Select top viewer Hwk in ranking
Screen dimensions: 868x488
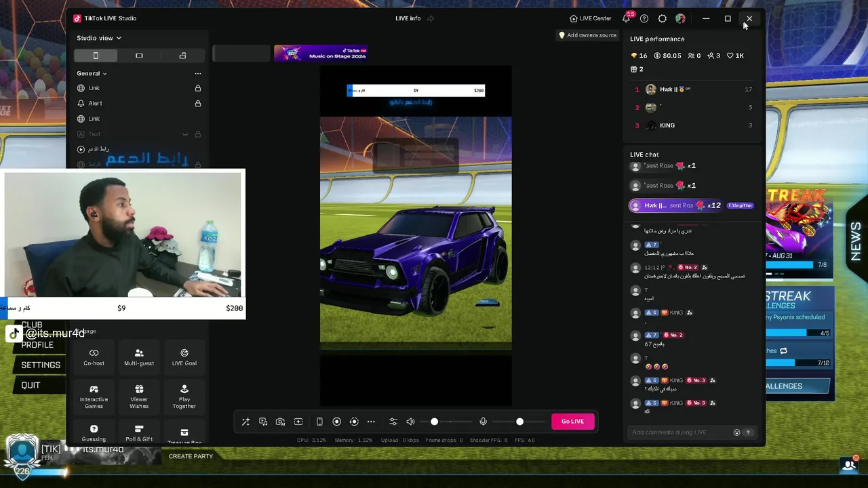click(693, 89)
